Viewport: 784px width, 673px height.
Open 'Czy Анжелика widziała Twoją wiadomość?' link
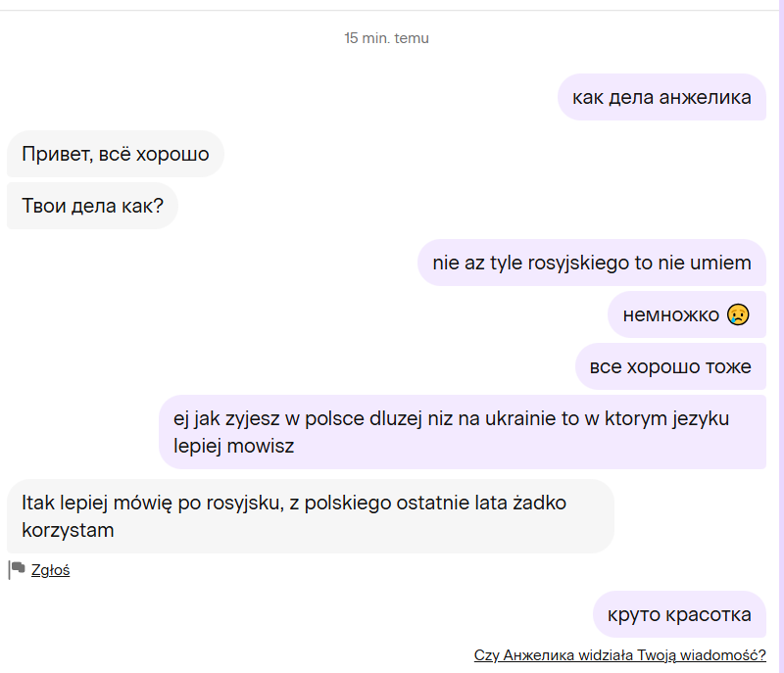[x=619, y=655]
